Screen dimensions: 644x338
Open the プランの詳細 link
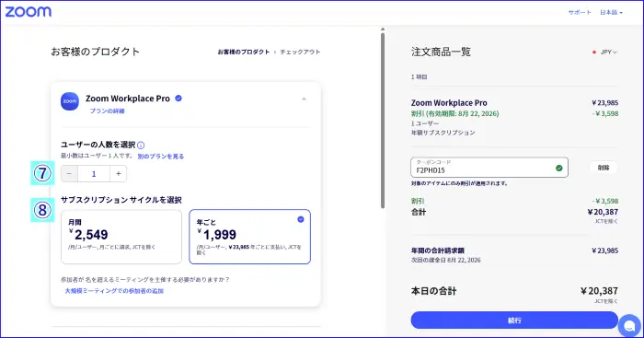(108, 111)
